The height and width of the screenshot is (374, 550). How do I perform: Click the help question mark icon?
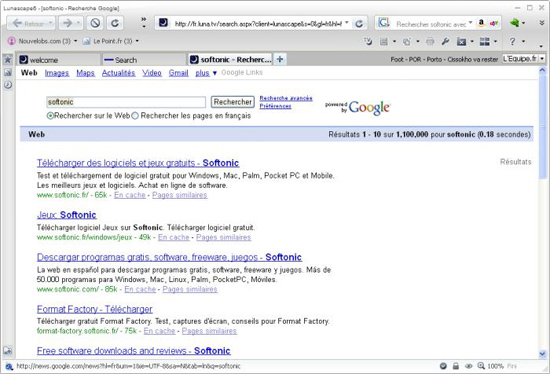tap(512, 41)
